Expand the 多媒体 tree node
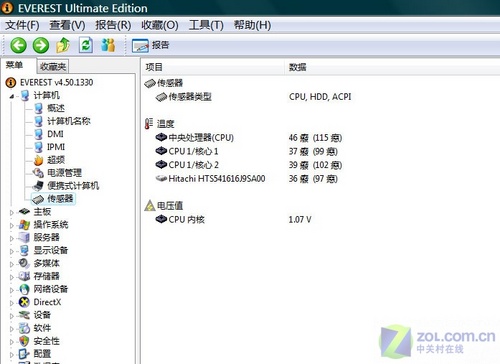The height and width of the screenshot is (364, 500). coord(12,264)
